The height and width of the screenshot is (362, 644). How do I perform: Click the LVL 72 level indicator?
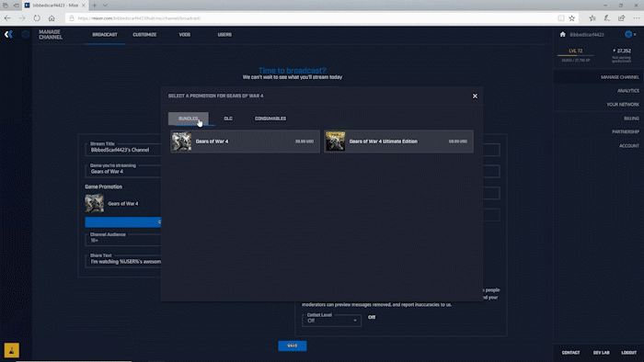(x=575, y=51)
